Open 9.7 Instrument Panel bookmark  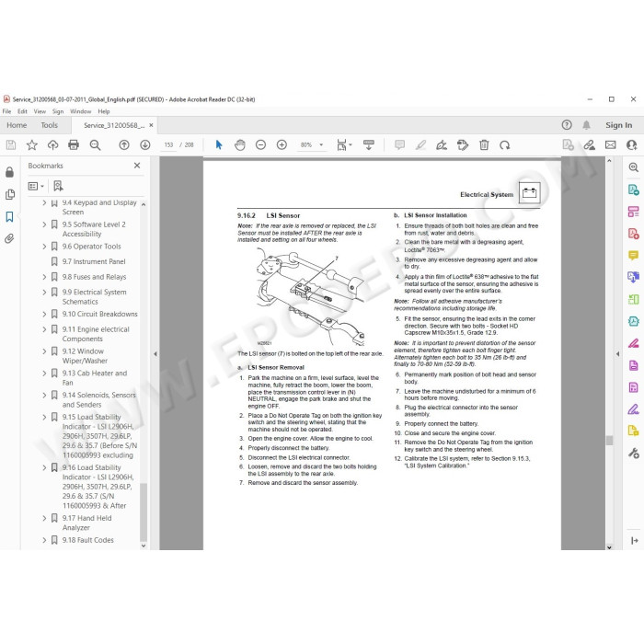[94, 261]
